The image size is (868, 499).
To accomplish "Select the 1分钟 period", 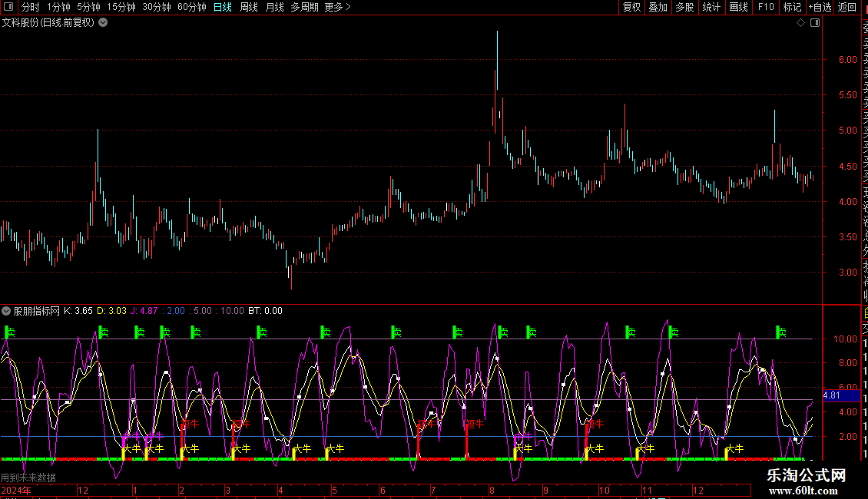I will click(x=58, y=7).
